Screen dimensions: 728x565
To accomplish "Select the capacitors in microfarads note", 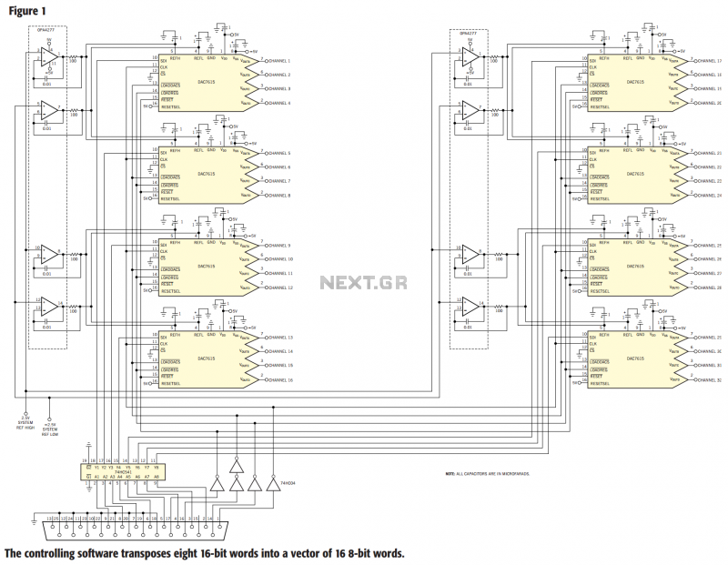I will pyautogui.click(x=488, y=474).
